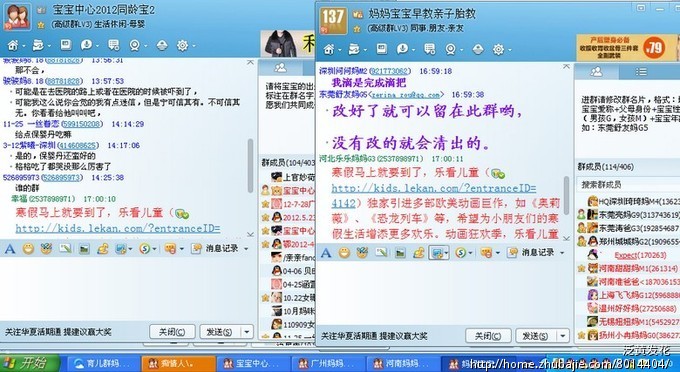Expand gear dropdown arrow in 宝宝中心2012 window

(x=194, y=46)
